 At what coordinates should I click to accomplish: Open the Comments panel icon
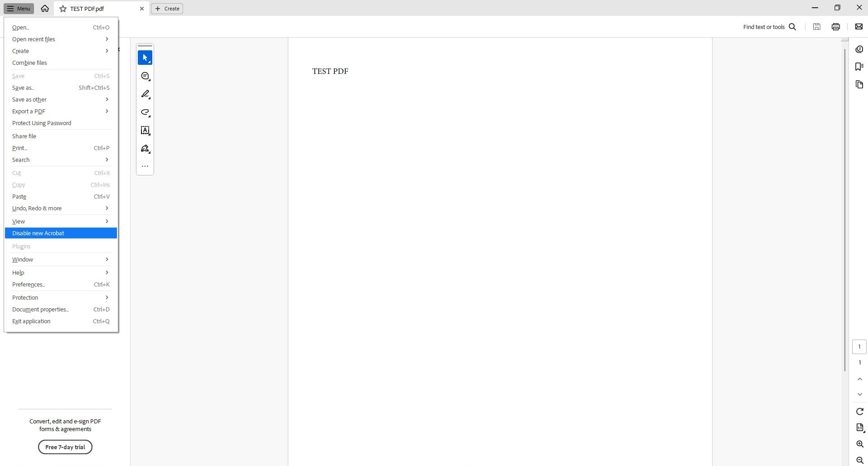pos(859,49)
